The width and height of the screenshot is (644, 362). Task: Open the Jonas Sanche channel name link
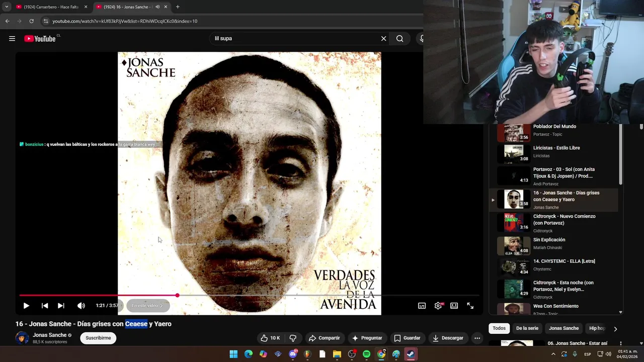point(50,335)
